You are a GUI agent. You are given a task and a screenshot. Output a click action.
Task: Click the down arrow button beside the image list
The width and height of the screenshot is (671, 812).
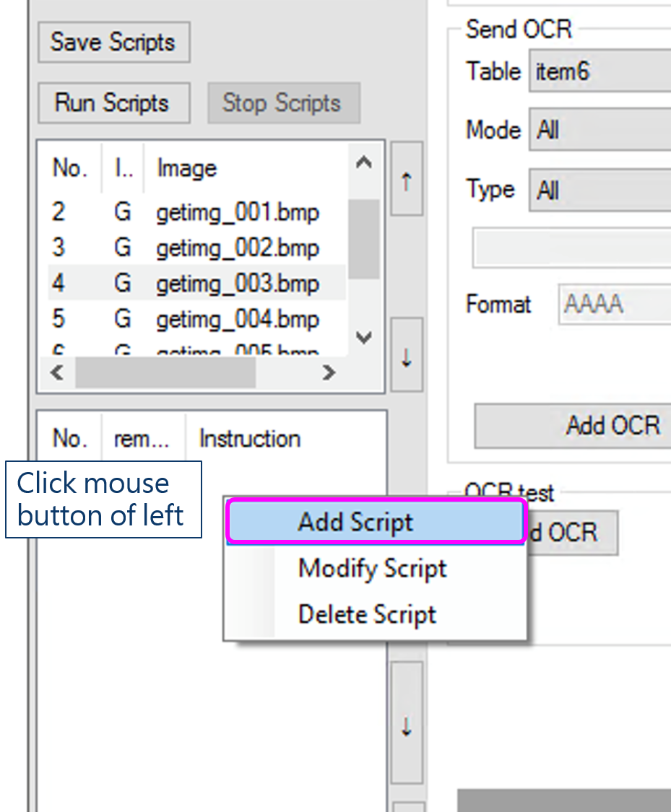[x=406, y=355]
